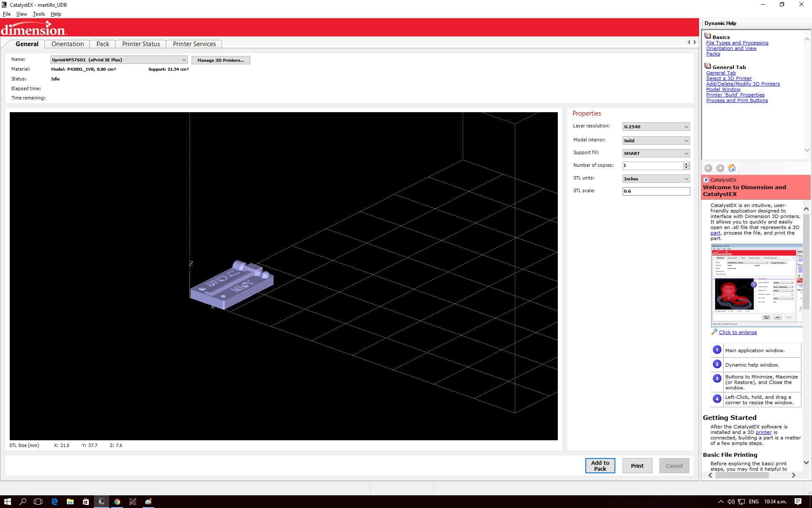
Task: Click the numbered 1 marker for Main application window
Action: [x=717, y=350]
